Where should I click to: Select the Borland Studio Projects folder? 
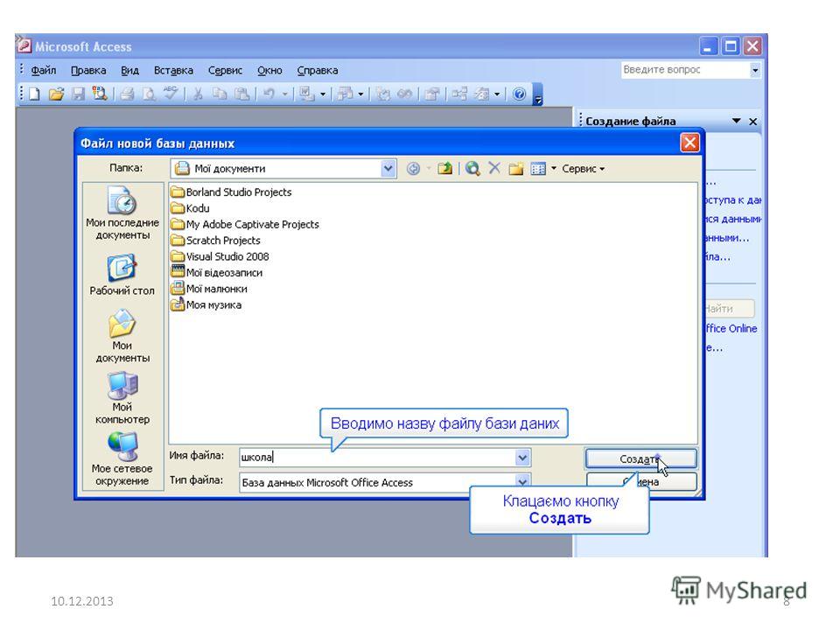231,192
